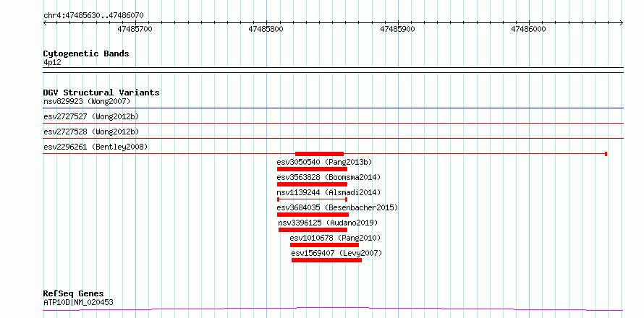Open variant esv1569407 (Levy2007)
The width and height of the screenshot is (644, 318).
click(336, 253)
